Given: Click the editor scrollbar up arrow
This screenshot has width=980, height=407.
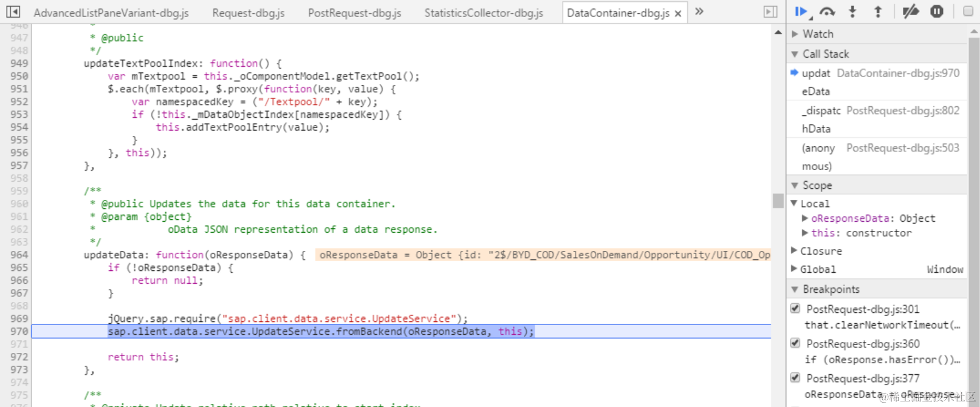Looking at the screenshot, I should (778, 32).
